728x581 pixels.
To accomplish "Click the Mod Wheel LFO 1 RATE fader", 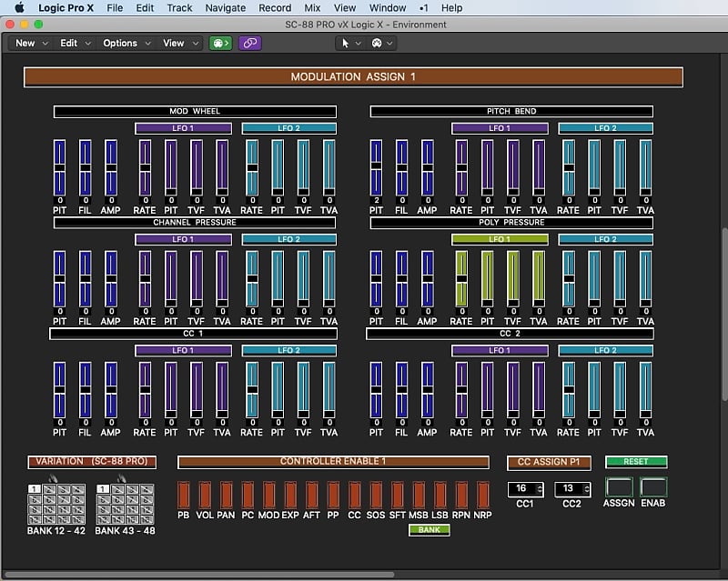I will 146,168.
